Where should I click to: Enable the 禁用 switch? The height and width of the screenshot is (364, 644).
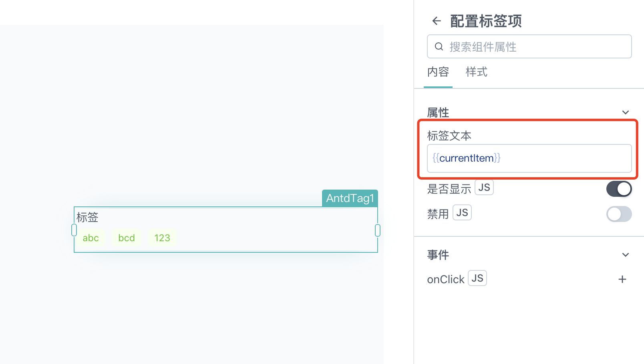pyautogui.click(x=619, y=214)
